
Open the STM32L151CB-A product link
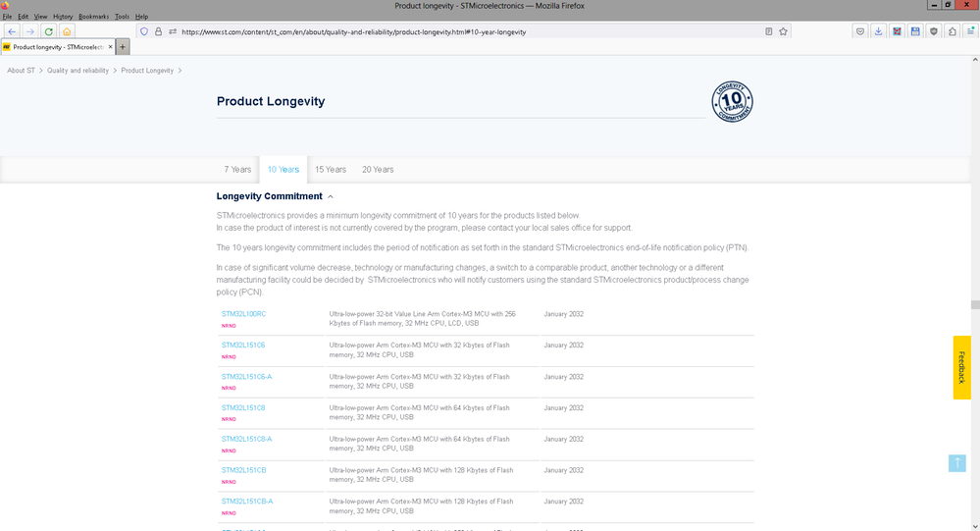pos(247,502)
